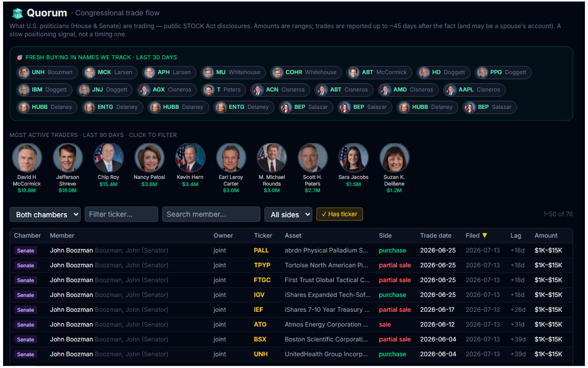The image size is (588, 368).
Task: Click the '1–50 of 76' result count
Action: [x=557, y=214]
